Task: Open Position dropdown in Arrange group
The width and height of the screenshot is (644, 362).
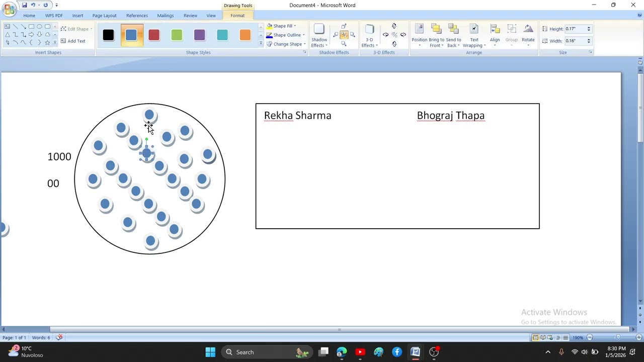Action: [x=419, y=35]
